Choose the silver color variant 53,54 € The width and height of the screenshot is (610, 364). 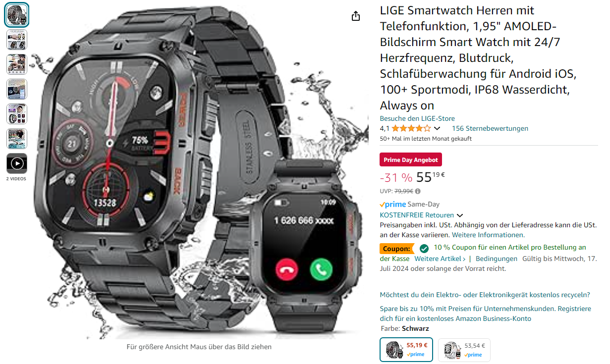[464, 350]
